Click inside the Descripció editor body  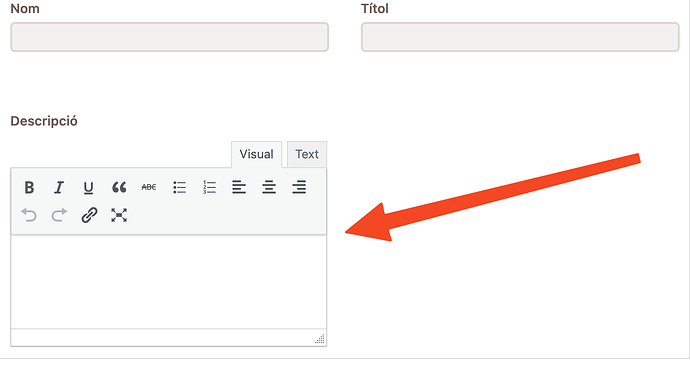click(169, 282)
